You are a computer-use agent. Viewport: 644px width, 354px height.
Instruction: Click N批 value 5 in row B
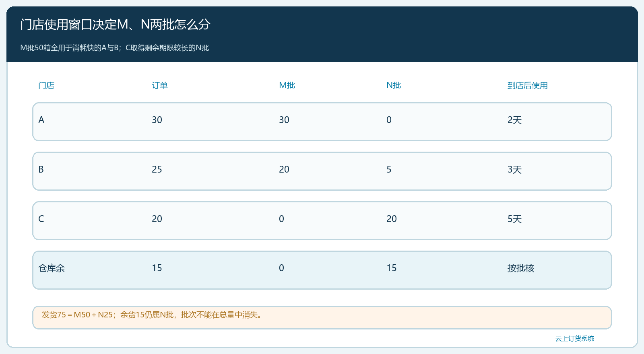(x=389, y=169)
